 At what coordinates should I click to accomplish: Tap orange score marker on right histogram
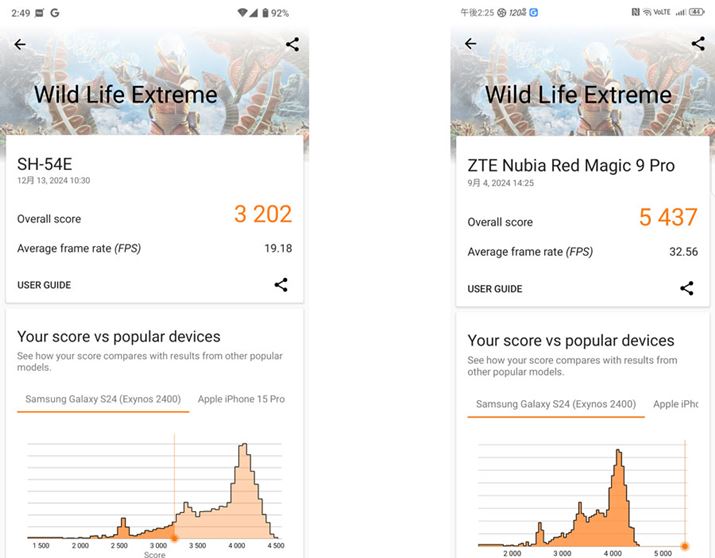pos(685,546)
